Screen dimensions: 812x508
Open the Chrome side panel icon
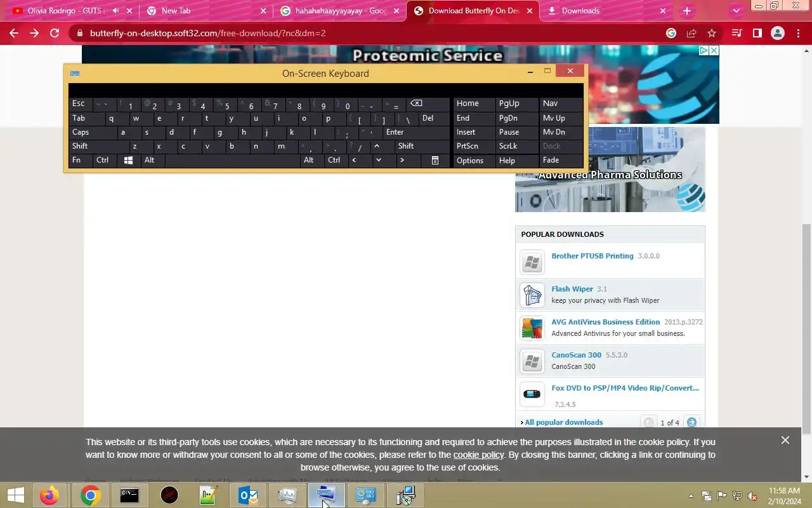(x=757, y=33)
